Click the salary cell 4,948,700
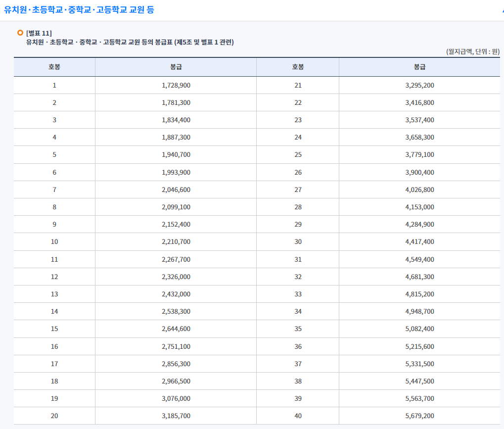This screenshot has width=504, height=429. (x=419, y=312)
